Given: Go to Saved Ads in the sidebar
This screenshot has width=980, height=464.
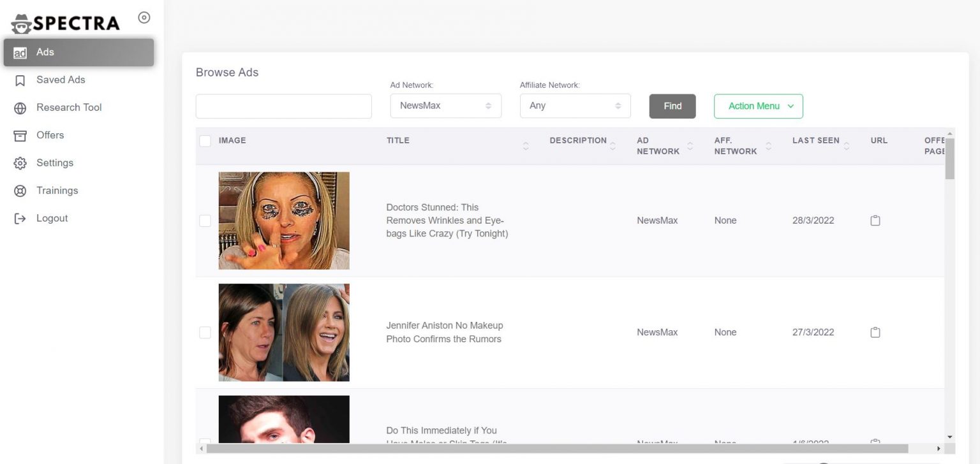Looking at the screenshot, I should click(x=60, y=80).
